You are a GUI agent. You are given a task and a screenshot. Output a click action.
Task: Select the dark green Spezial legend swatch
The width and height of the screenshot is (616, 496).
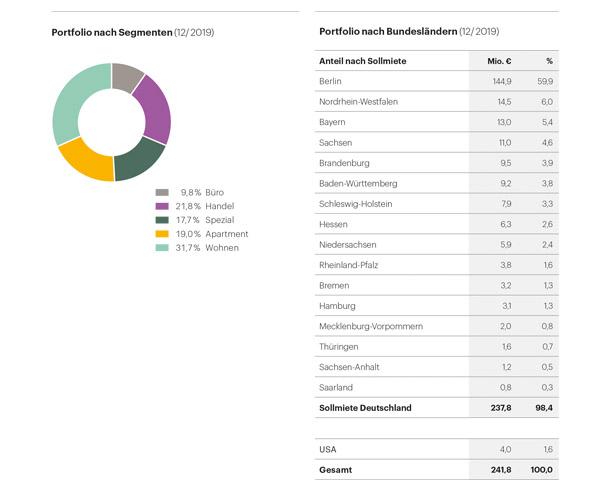162,220
